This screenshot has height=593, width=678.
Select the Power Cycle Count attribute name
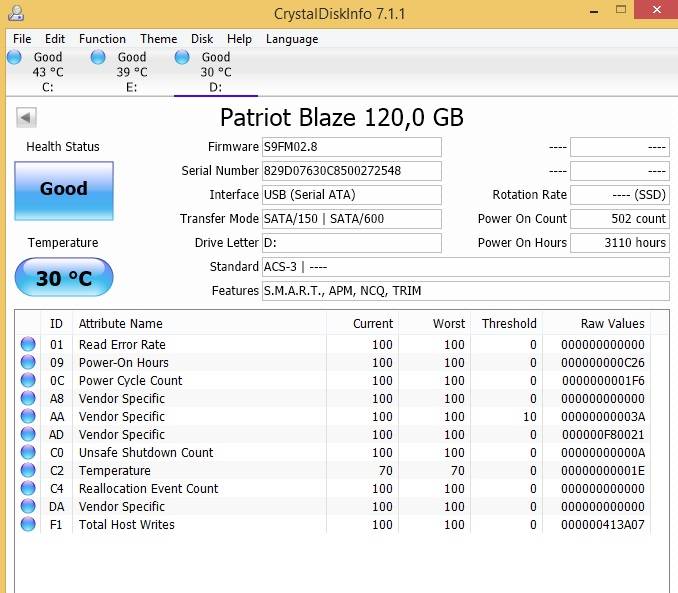(x=131, y=381)
